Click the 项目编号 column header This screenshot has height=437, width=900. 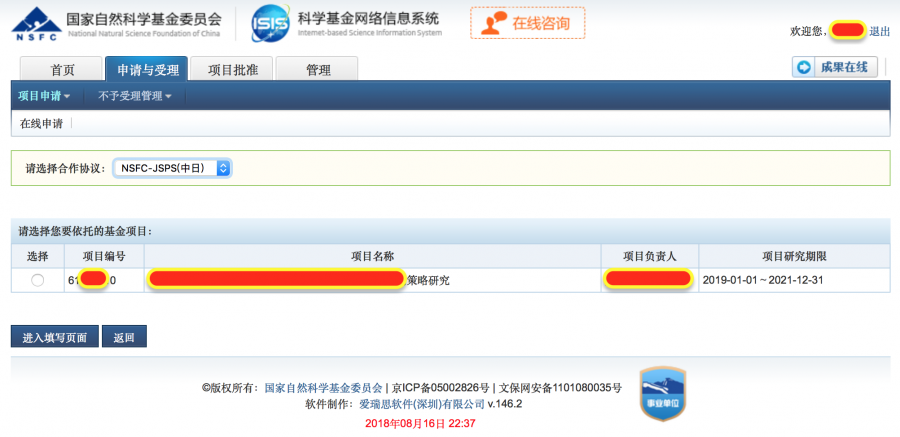tap(104, 256)
